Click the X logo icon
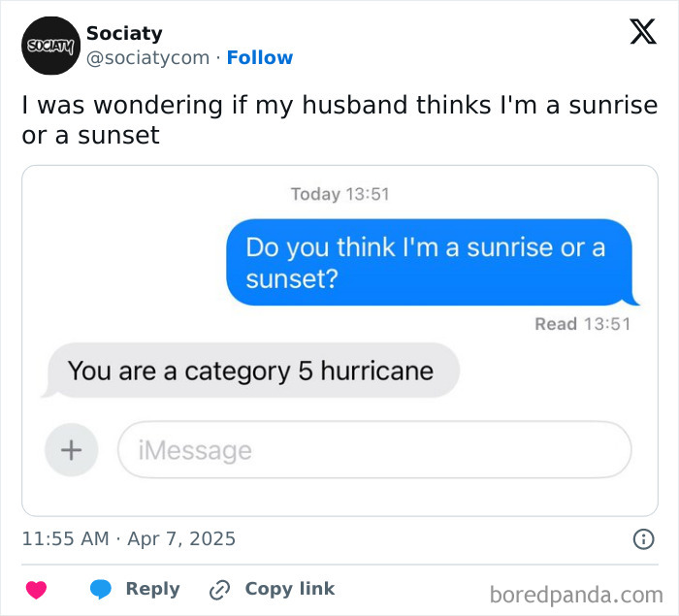The width and height of the screenshot is (679, 616). coord(643,32)
